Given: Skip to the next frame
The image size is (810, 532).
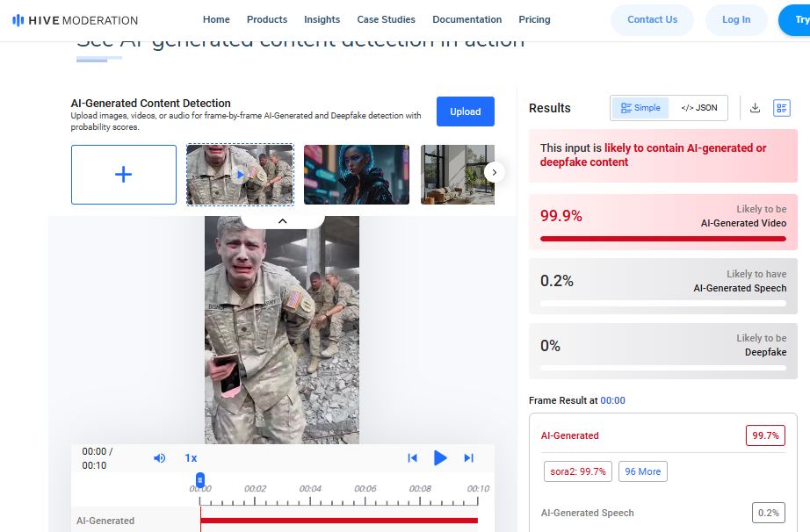Looking at the screenshot, I should 468,457.
